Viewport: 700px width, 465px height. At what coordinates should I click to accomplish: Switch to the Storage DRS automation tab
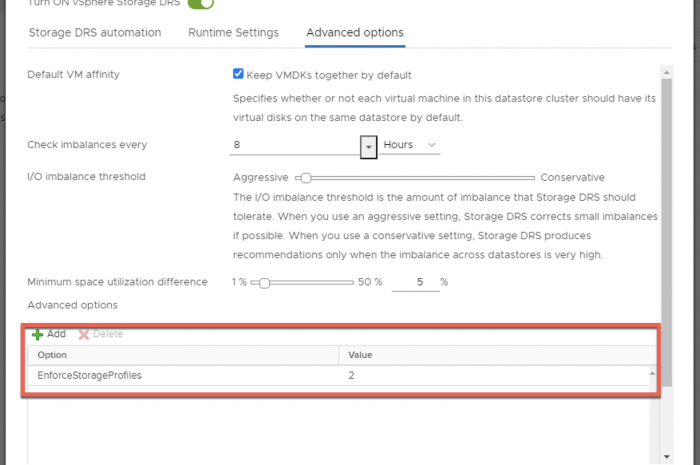tap(95, 33)
